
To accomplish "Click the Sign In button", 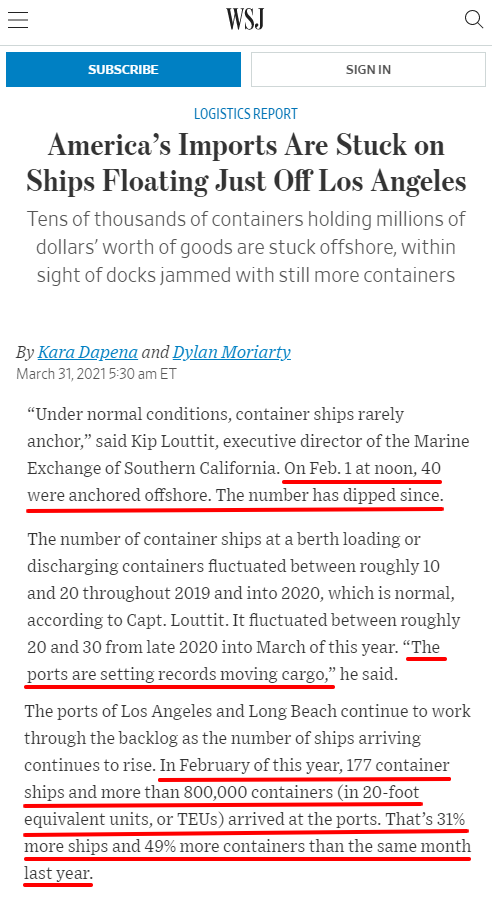I will coord(368,70).
